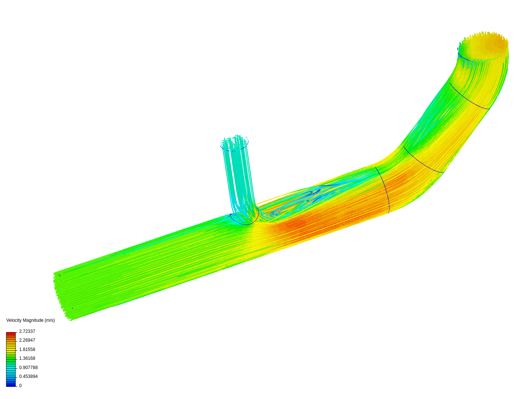Click the 0.453894 legend value
Image resolution: width=532 pixels, height=399 pixels.
28,376
